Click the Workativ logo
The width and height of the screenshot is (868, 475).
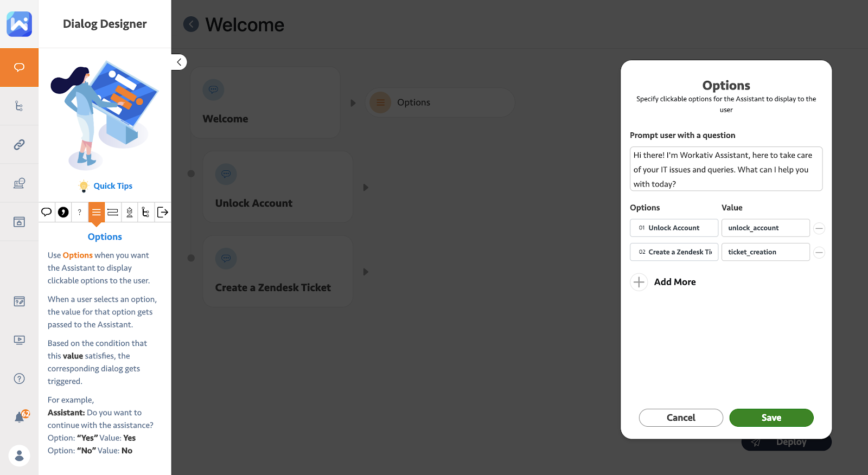coord(19,24)
